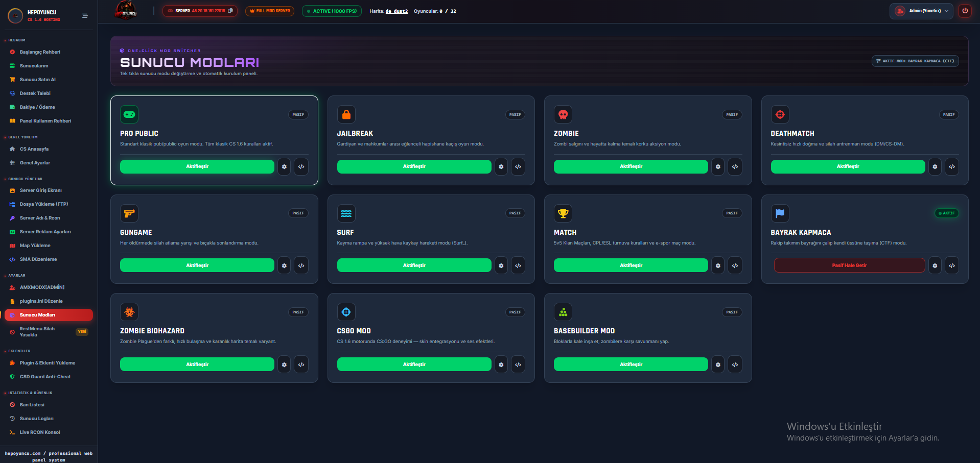Open Map Yükleme in sidebar
The height and width of the screenshot is (463, 980).
[49, 246]
